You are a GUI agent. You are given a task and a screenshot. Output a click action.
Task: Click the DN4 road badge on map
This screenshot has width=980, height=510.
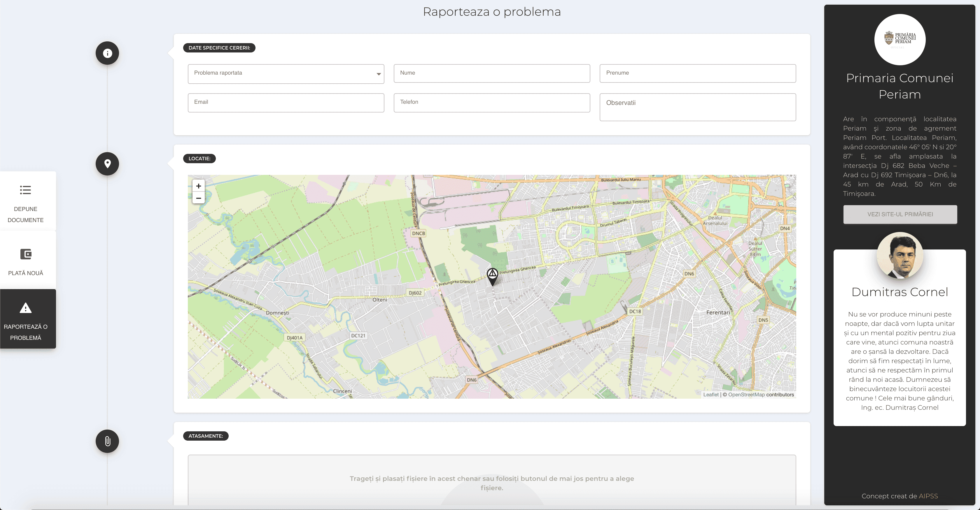coord(785,228)
